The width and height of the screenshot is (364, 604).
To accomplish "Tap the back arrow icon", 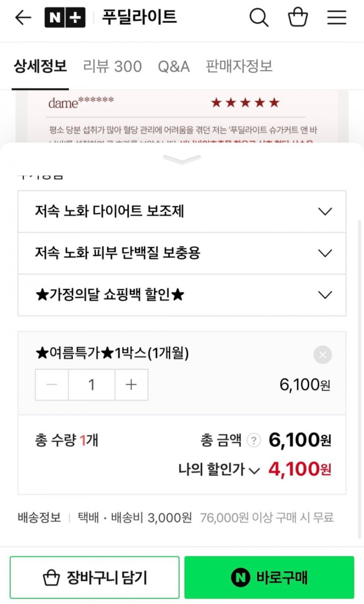I will click(23, 17).
